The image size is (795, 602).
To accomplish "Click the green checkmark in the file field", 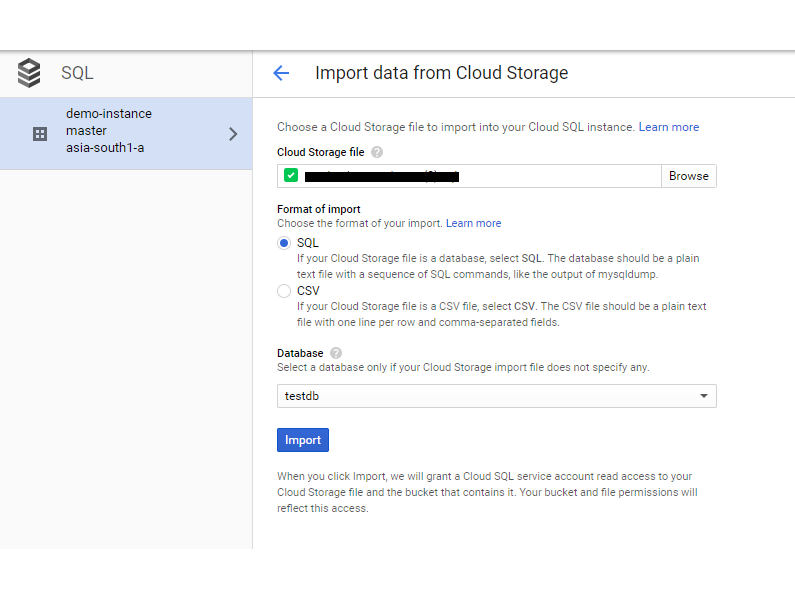I will [291, 175].
